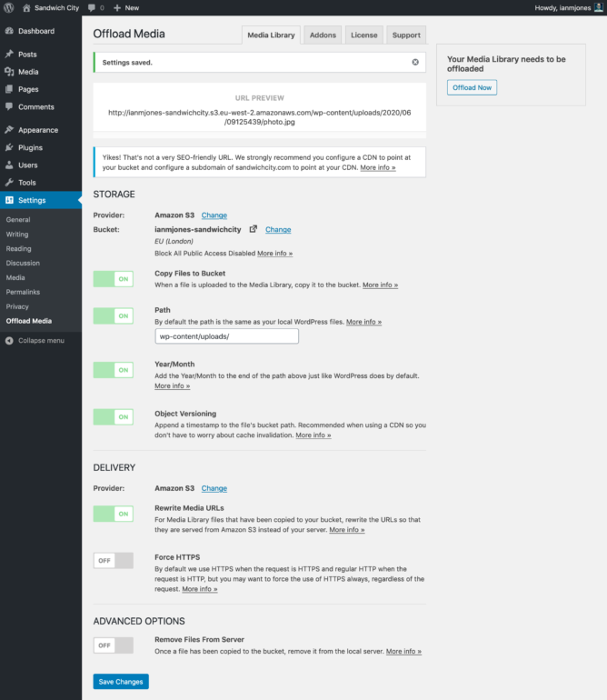Open the License tab
This screenshot has width=607, height=700.
point(363,35)
